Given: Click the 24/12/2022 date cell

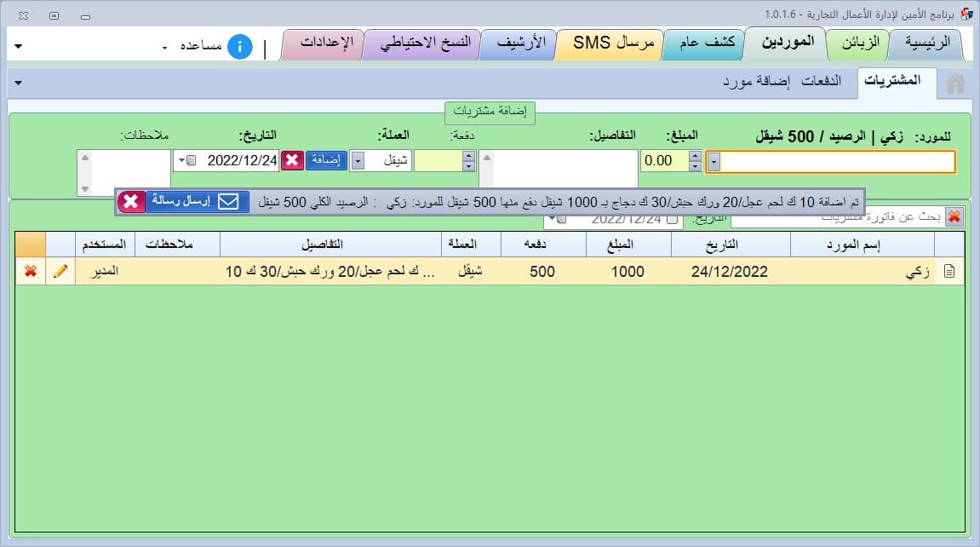Looking at the screenshot, I should 729,272.
